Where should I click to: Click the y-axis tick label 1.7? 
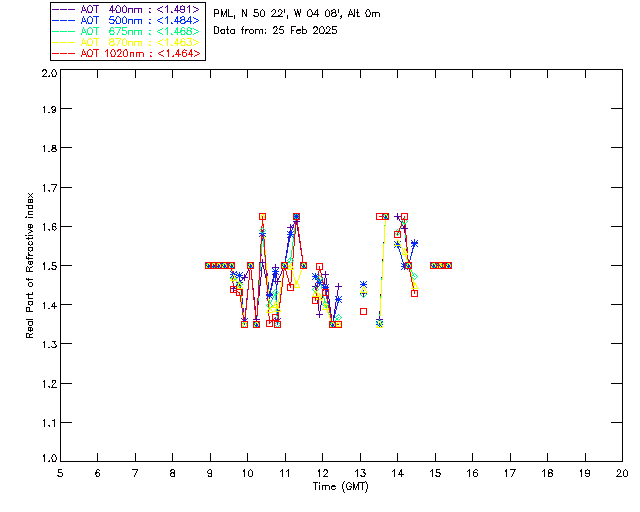point(49,188)
